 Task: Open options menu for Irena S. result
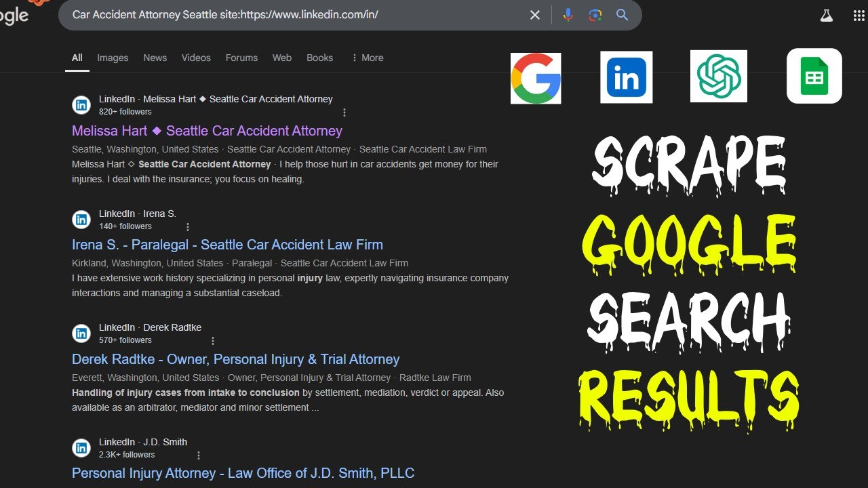point(188,227)
